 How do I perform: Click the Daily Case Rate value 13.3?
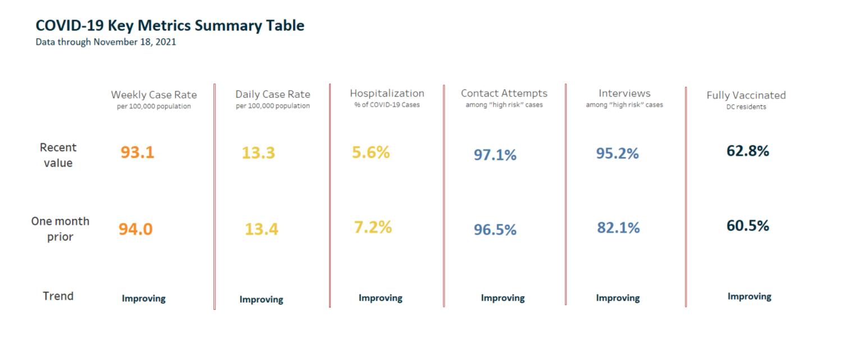pyautogui.click(x=258, y=153)
